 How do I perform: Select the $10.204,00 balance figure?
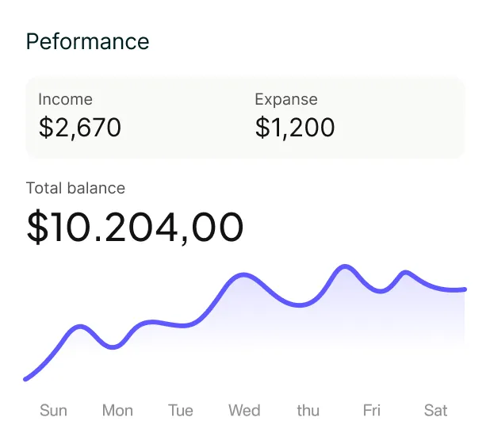[x=135, y=227]
